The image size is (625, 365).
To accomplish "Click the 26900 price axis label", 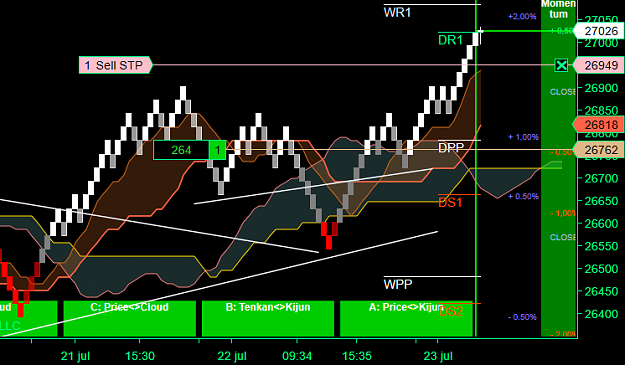I will coord(601,88).
